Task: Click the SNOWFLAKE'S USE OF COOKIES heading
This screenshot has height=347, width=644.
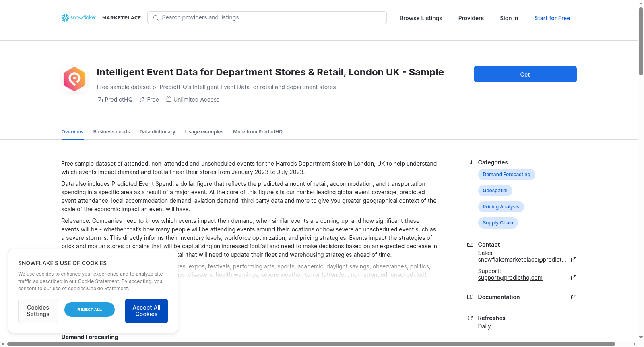Action: click(x=62, y=263)
